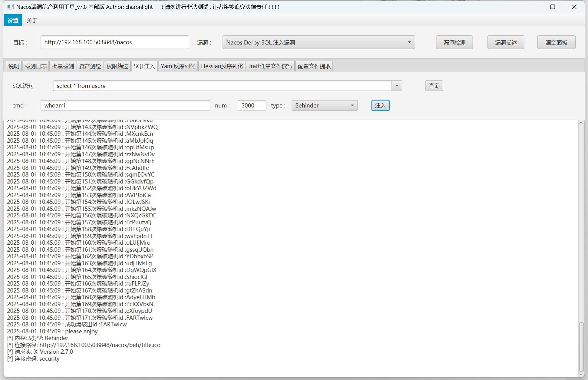This screenshot has height=380, width=588.
Task: Click the log entry with id sqmEOvYC
Action: pos(81,174)
